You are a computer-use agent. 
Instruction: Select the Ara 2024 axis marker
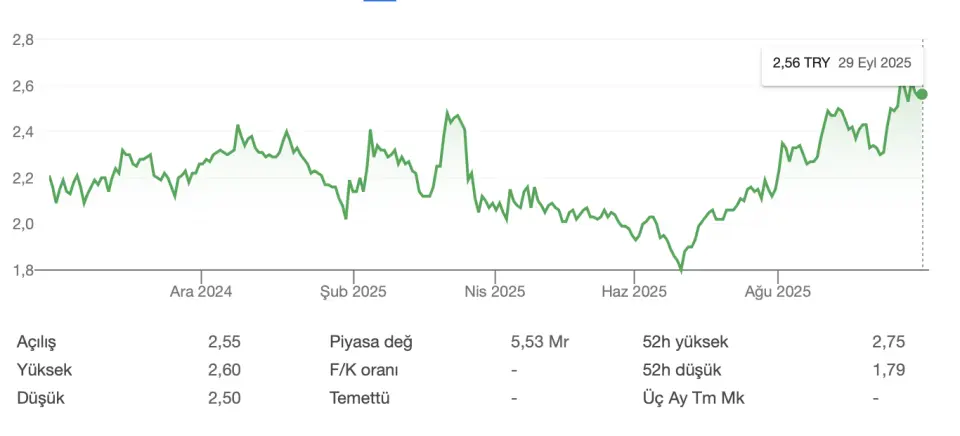pos(201,291)
